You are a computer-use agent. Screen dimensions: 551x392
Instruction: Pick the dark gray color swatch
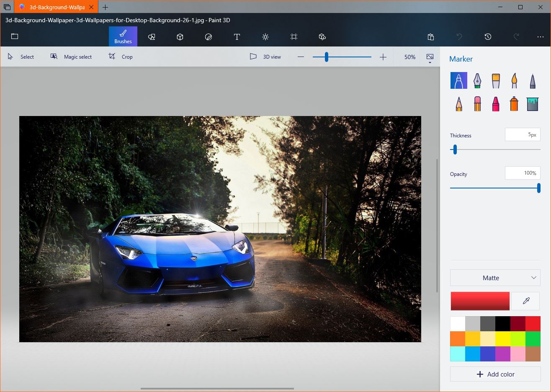(x=488, y=324)
